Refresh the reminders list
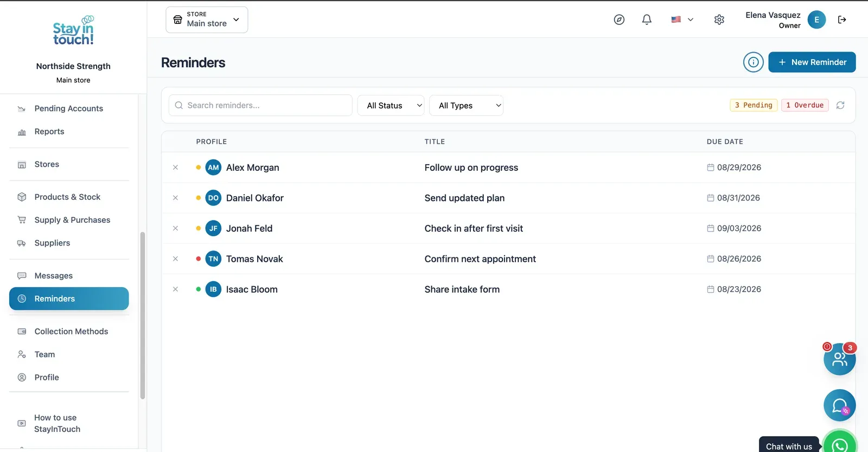This screenshot has height=452, width=868. pos(840,105)
